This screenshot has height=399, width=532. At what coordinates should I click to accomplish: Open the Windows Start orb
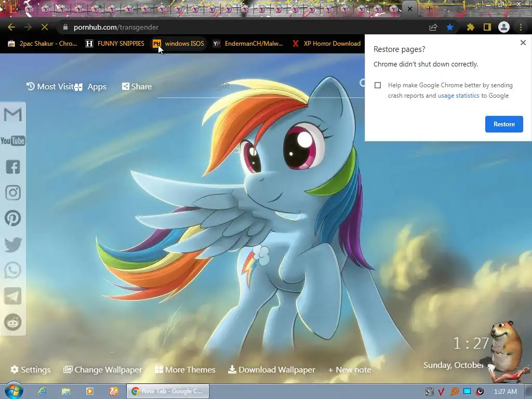coord(14,391)
